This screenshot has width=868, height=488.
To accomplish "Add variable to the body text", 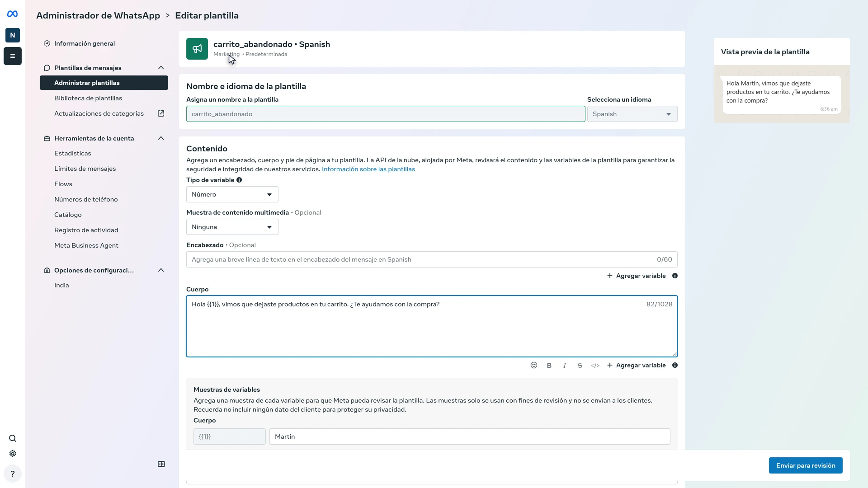I will point(636,365).
